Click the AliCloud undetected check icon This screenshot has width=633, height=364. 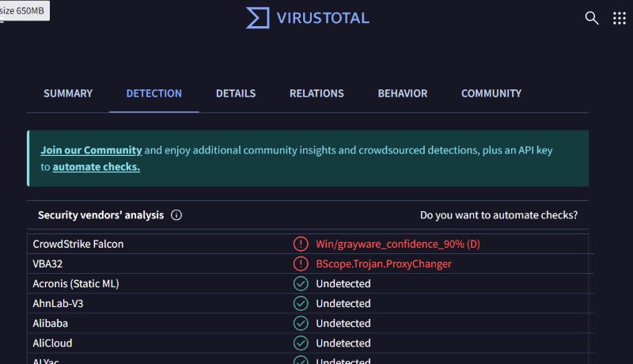pos(301,343)
